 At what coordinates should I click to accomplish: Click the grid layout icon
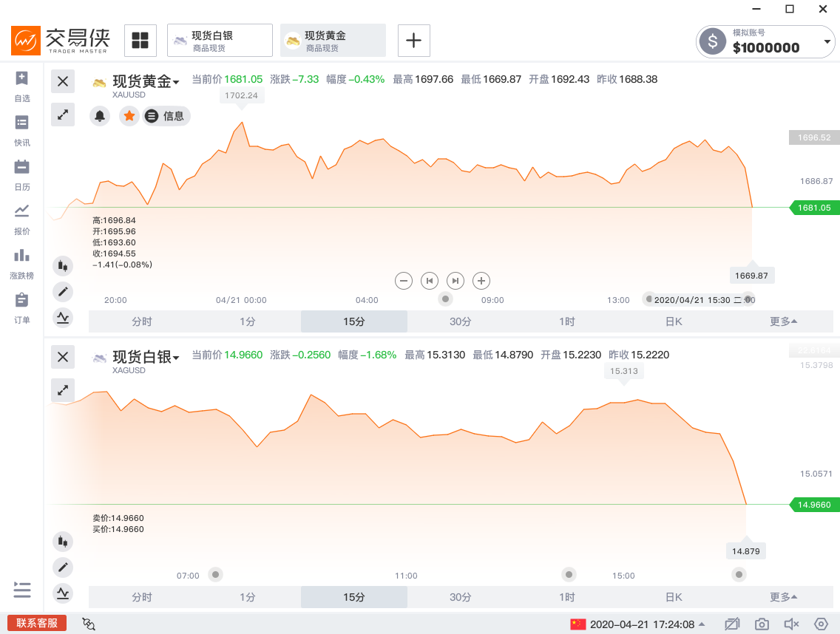(140, 40)
